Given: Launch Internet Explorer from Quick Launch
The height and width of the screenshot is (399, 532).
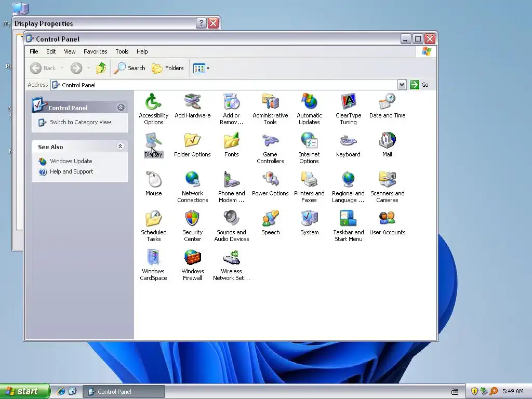Looking at the screenshot, I should coord(61,391).
